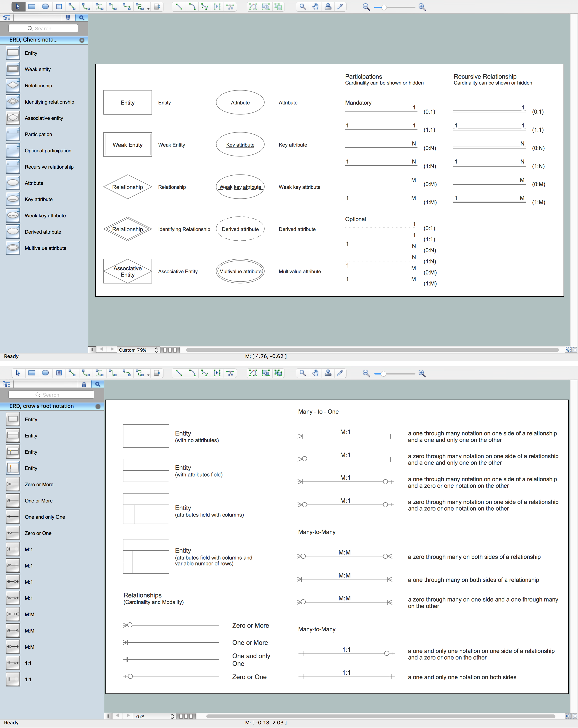Select the rectangle shape tool in top toolbar
Image resolution: width=578 pixels, height=728 pixels.
click(x=32, y=6)
